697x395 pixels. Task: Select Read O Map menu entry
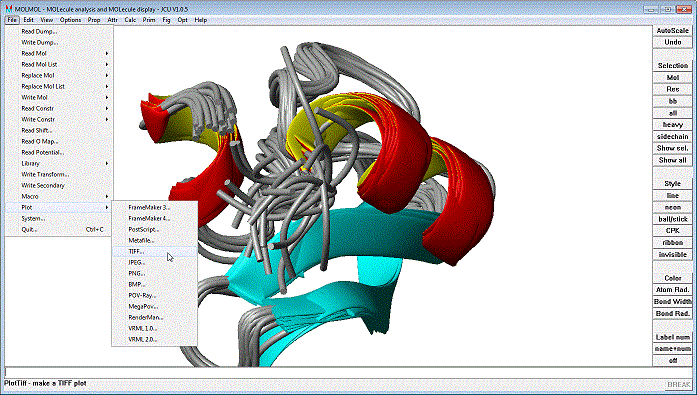pos(59,141)
